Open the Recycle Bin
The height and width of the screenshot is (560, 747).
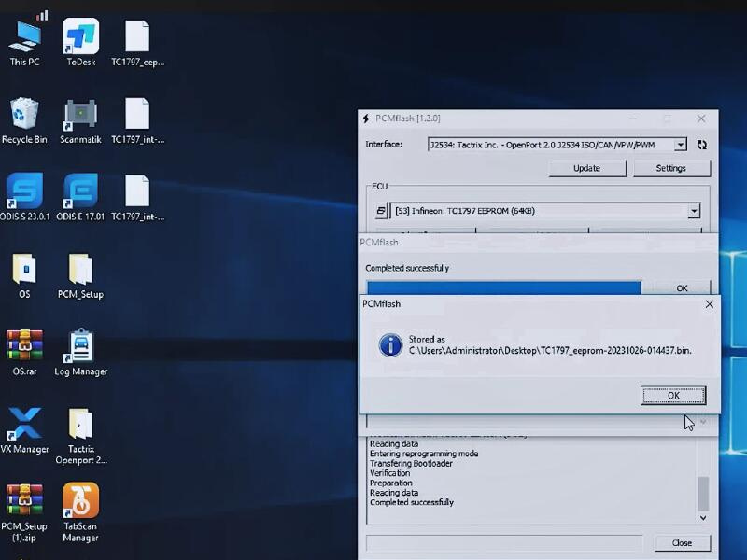(x=24, y=117)
